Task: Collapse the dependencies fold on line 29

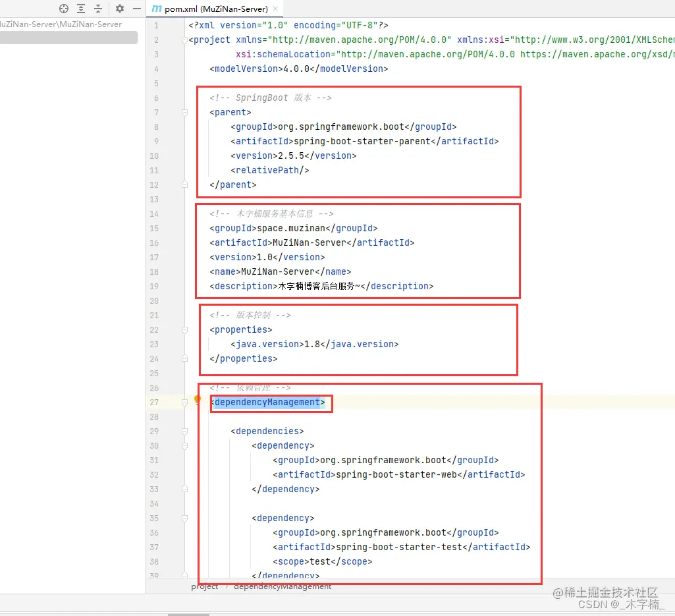Action: tap(184, 431)
